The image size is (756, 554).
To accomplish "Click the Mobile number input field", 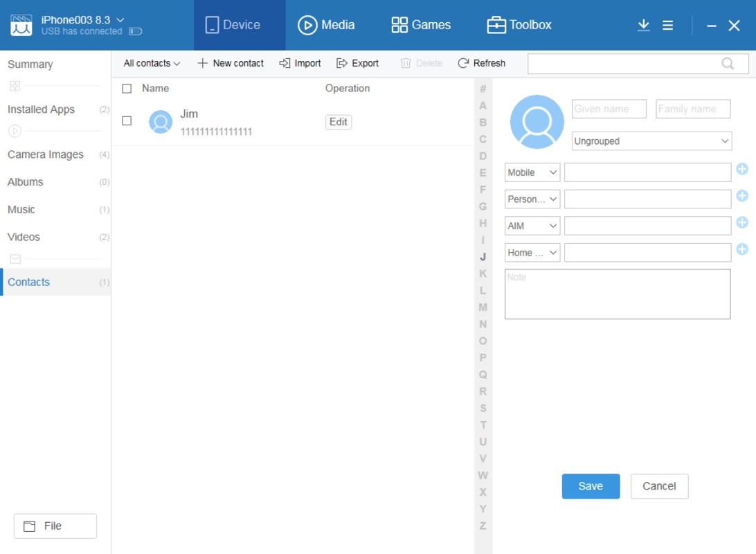I will (647, 172).
